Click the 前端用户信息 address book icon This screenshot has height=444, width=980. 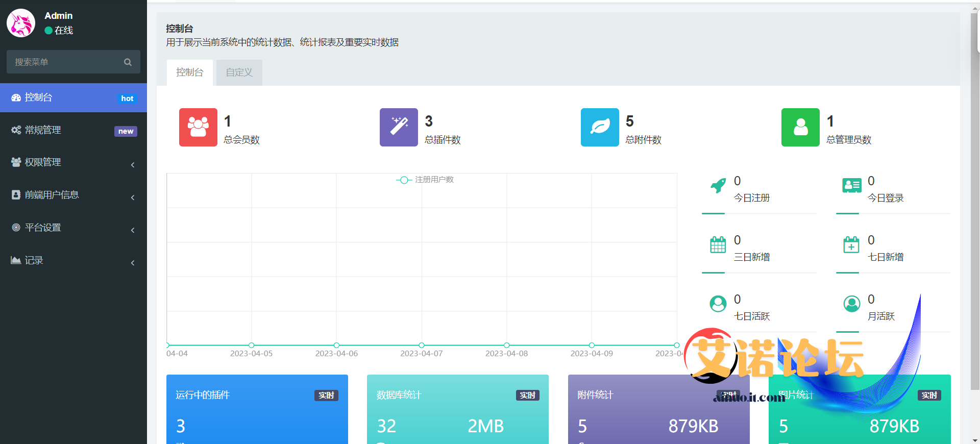point(16,194)
